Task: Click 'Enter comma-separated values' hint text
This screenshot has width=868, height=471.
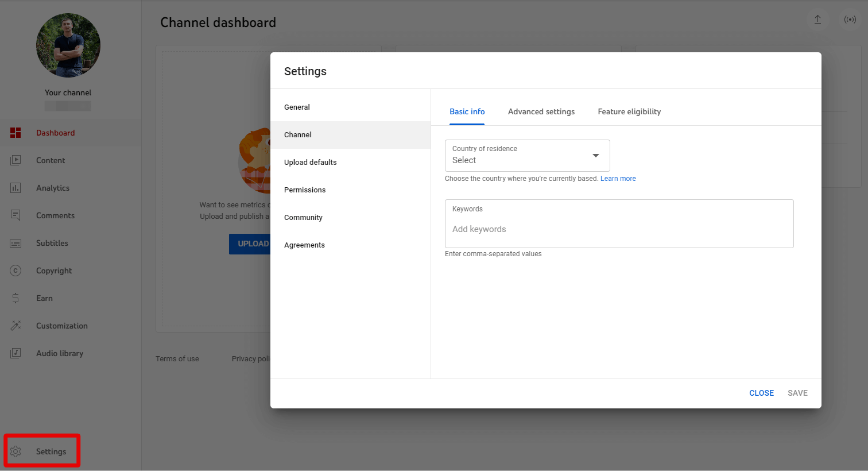Action: click(x=493, y=254)
